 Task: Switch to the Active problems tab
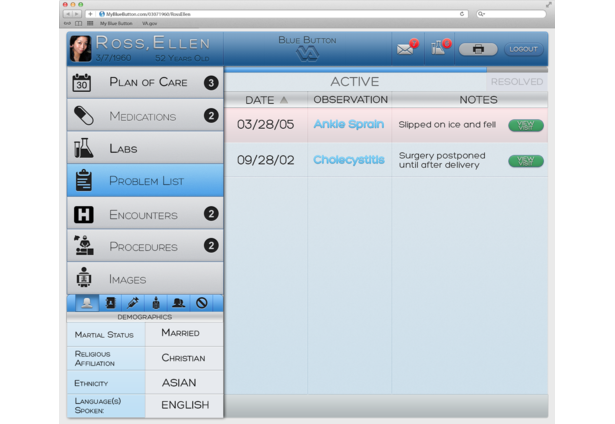355,82
